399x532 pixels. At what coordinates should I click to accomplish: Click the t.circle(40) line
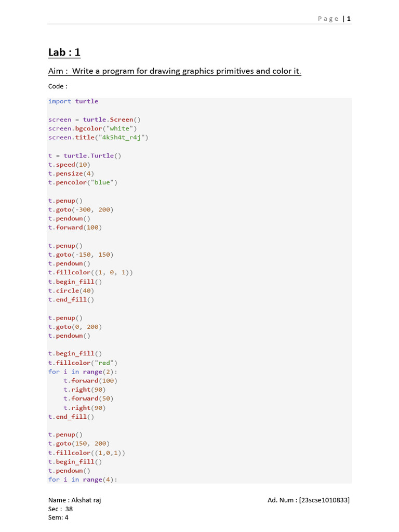point(71,291)
